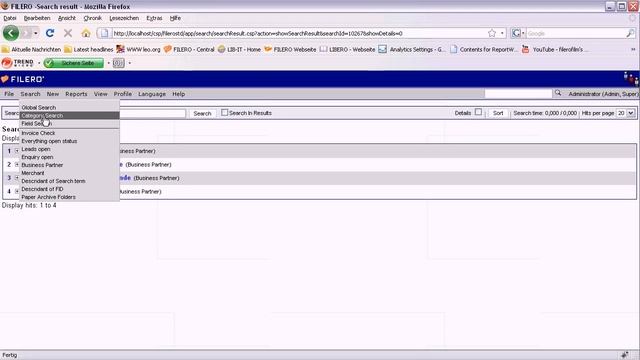Choose Paper Archive Folders entry

[69, 197]
